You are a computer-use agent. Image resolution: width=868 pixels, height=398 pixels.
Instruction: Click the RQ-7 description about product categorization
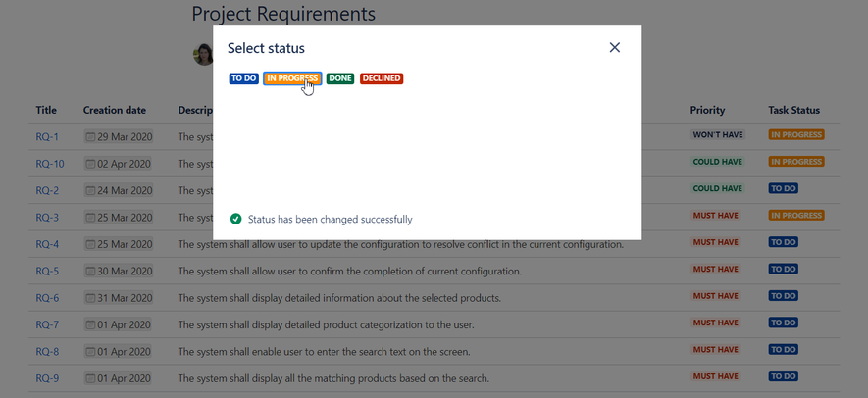pos(326,324)
